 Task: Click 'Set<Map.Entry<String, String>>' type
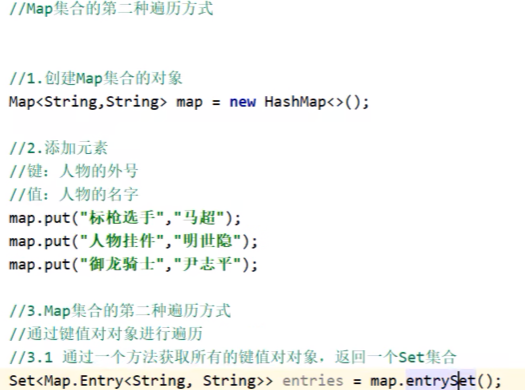141,381
